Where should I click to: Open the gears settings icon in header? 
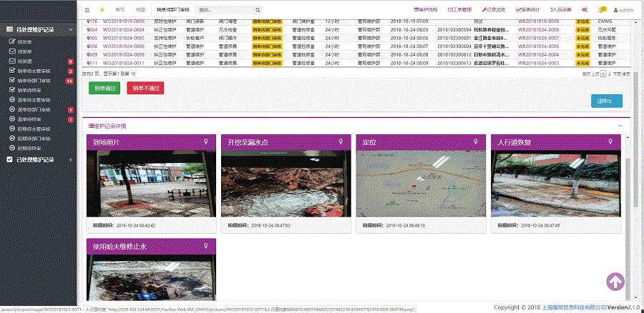(x=585, y=10)
